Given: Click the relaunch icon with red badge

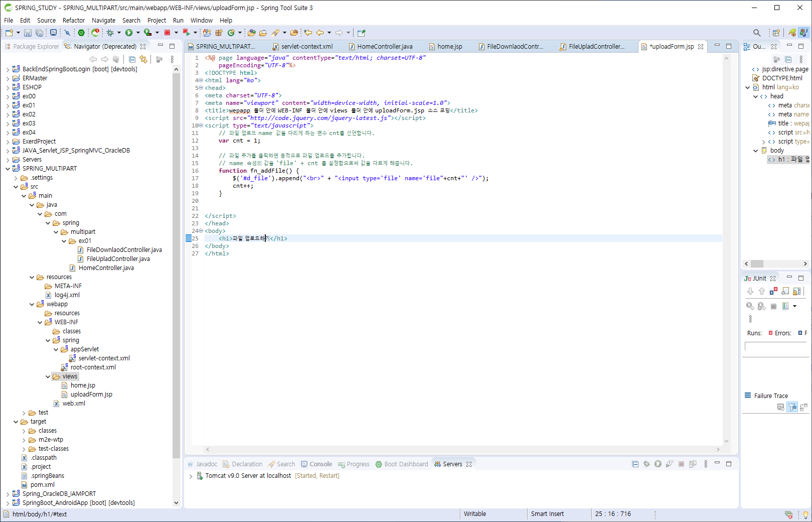Looking at the screenshot, I should (x=95, y=33).
